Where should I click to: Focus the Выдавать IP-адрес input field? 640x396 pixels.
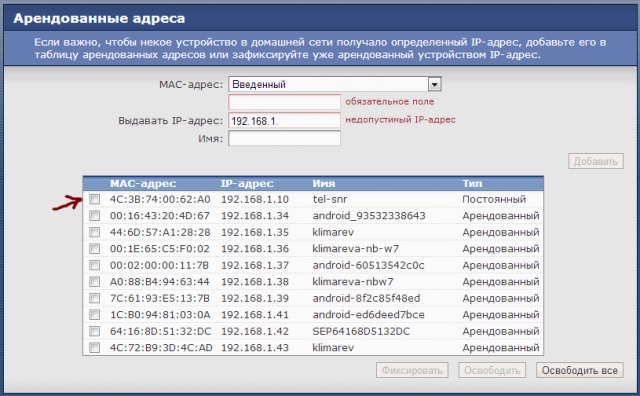(x=284, y=120)
